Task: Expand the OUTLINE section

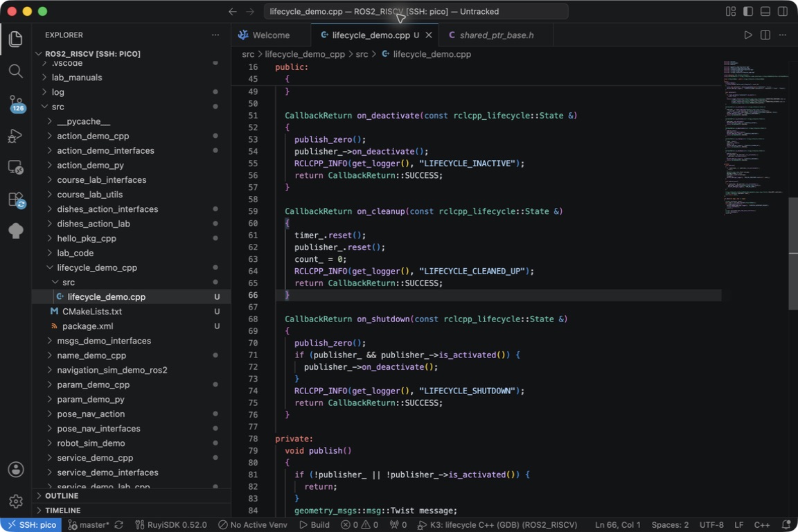Action: click(x=132, y=496)
